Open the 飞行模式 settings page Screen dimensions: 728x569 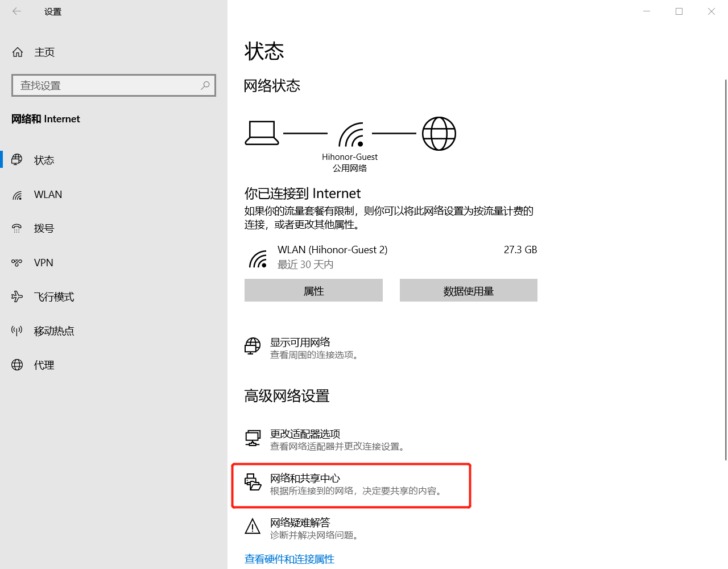coord(54,297)
